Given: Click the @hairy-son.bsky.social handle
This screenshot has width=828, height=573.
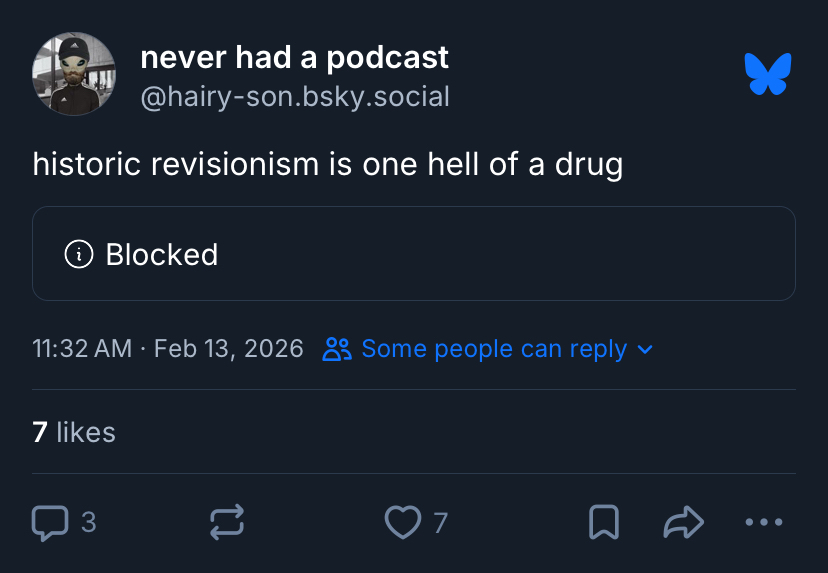Looking at the screenshot, I should [294, 97].
